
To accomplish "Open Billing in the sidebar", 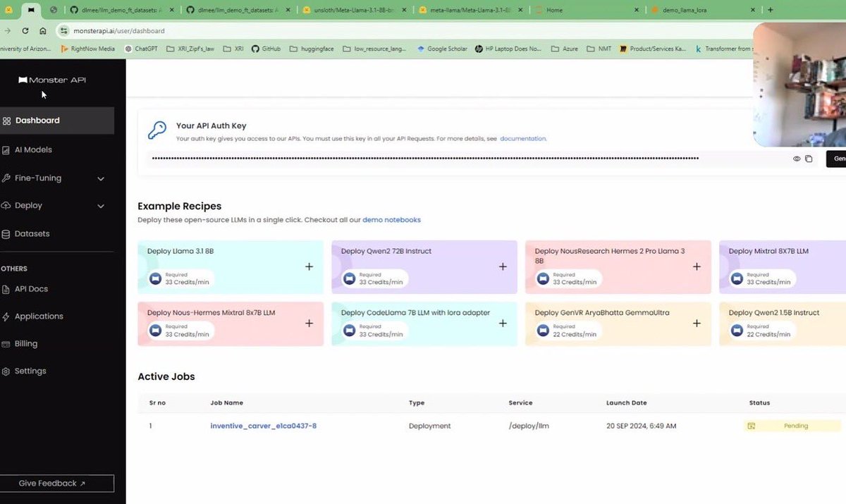I will [26, 344].
